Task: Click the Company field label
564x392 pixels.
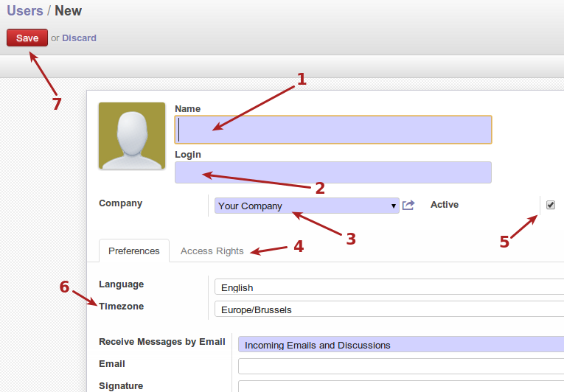Action: coord(120,203)
